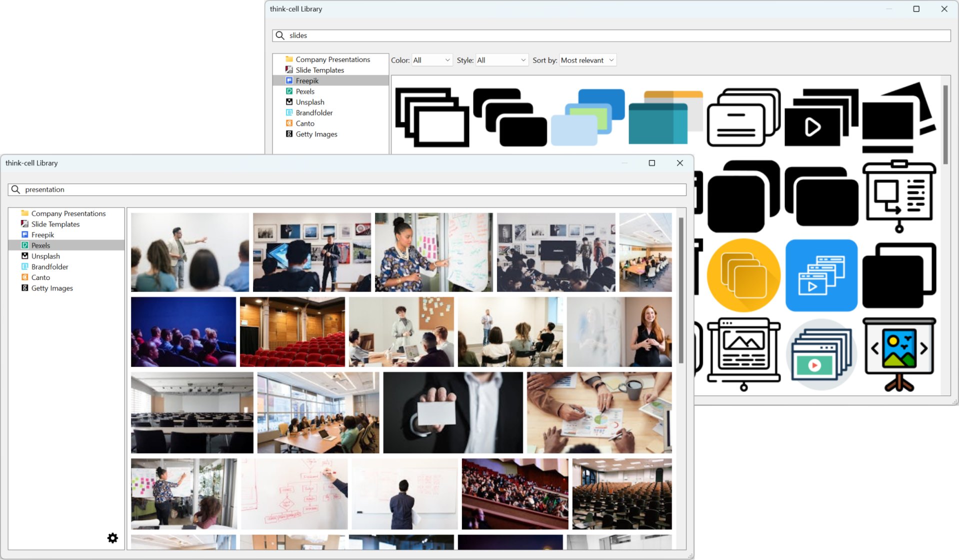This screenshot has height=560, width=959.
Task: Select photo of audience in blue light
Action: (x=183, y=332)
